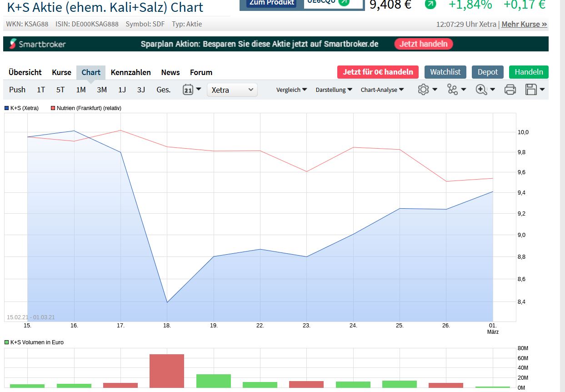565x392 pixels.
Task: Open the arrow next to the settings gear
Action: pyautogui.click(x=435, y=90)
